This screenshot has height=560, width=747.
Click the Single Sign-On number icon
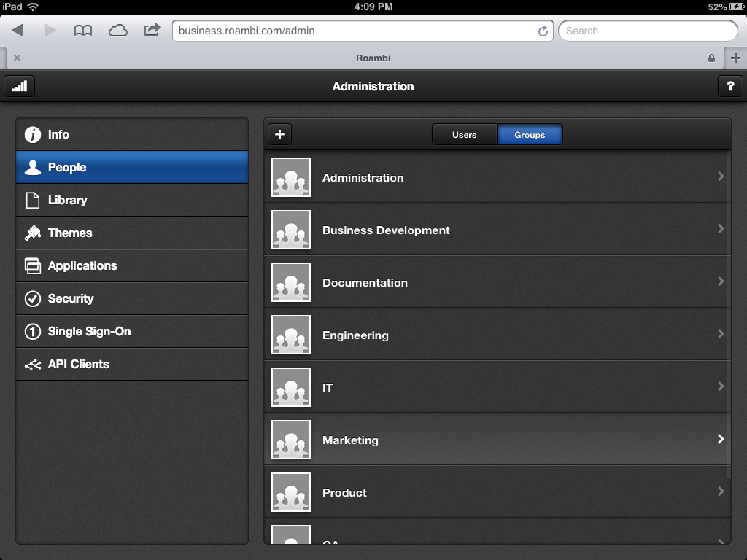[x=33, y=332]
